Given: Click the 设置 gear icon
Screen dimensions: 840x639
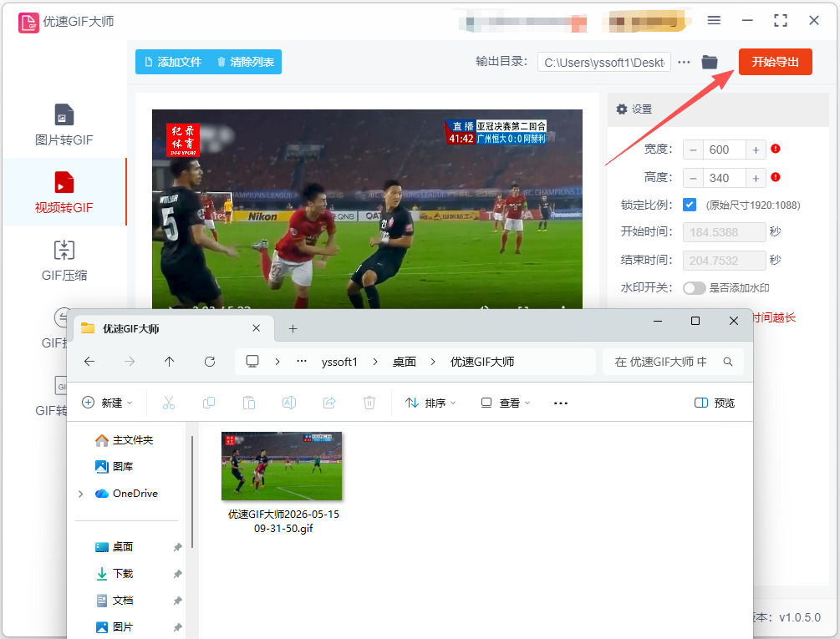Looking at the screenshot, I should (621, 109).
